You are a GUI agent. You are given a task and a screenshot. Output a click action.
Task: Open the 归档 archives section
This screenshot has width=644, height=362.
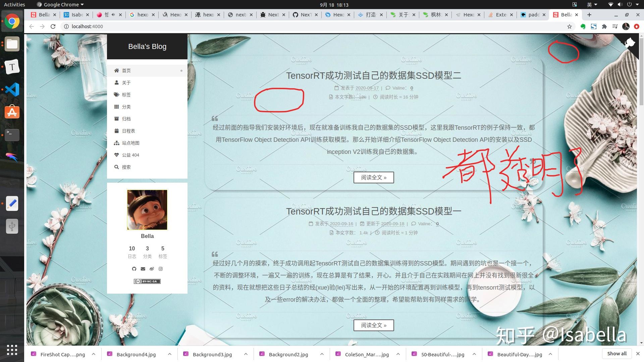click(126, 119)
